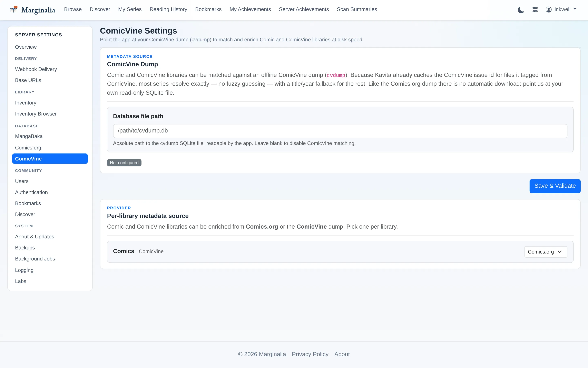
Task: Open Reading History from the navbar
Action: (168, 9)
